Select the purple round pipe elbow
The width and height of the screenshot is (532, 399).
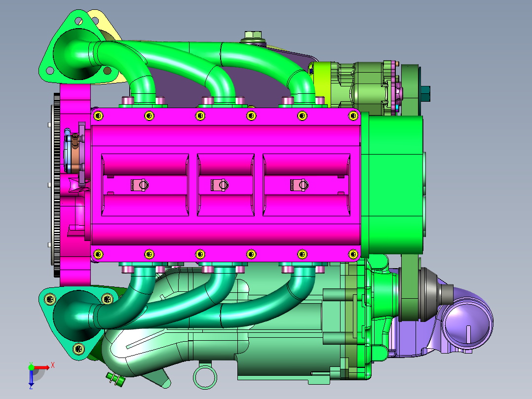467,323
